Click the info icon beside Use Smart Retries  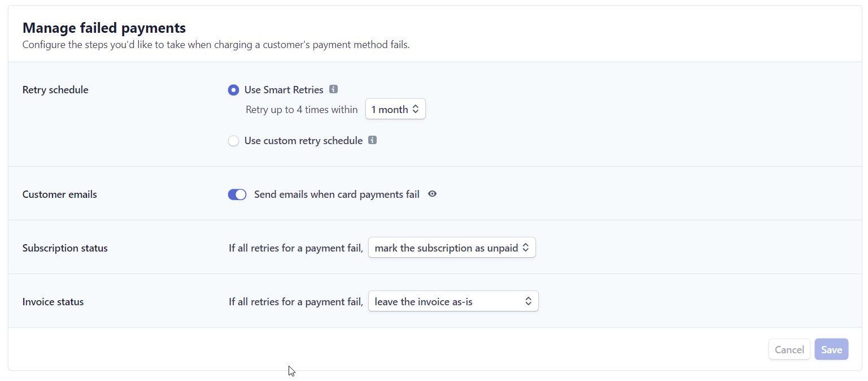333,89
